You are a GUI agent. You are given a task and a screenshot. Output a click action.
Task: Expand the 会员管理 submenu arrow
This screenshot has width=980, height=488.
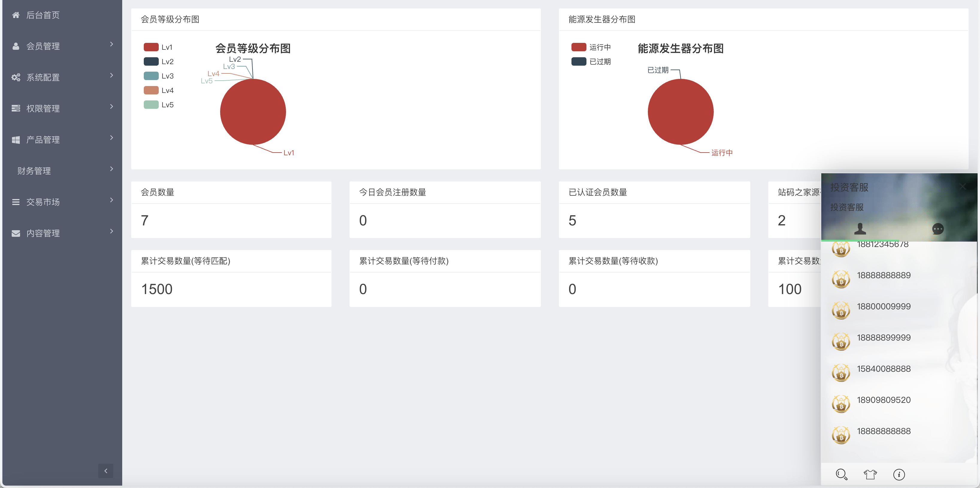tap(111, 44)
